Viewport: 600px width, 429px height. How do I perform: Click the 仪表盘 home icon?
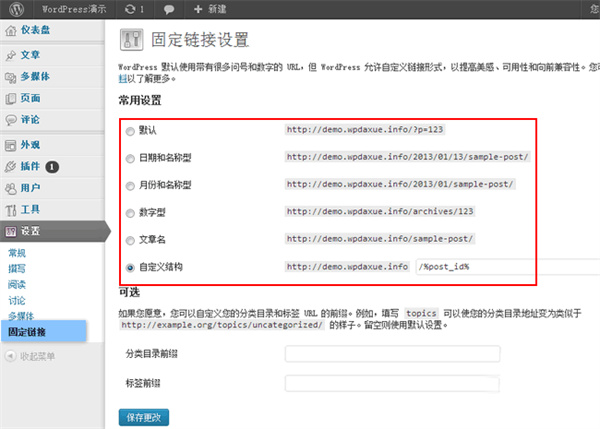[11, 30]
